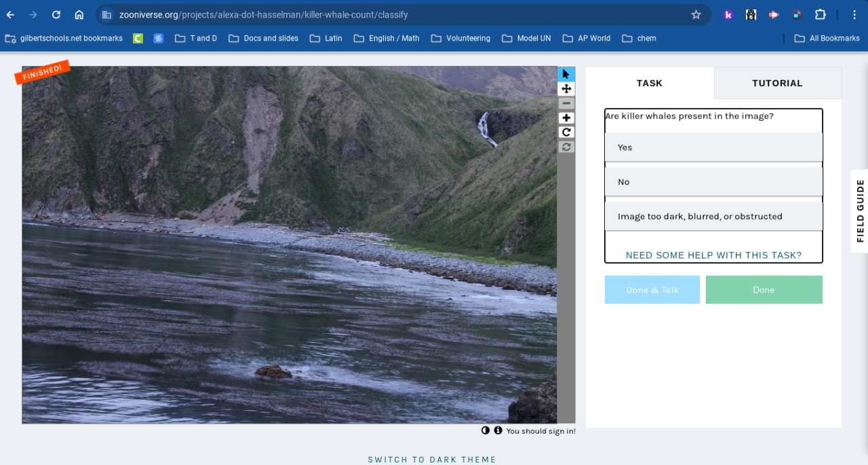This screenshot has height=465, width=868.
Task: Open the green C bookmark
Action: [138, 38]
